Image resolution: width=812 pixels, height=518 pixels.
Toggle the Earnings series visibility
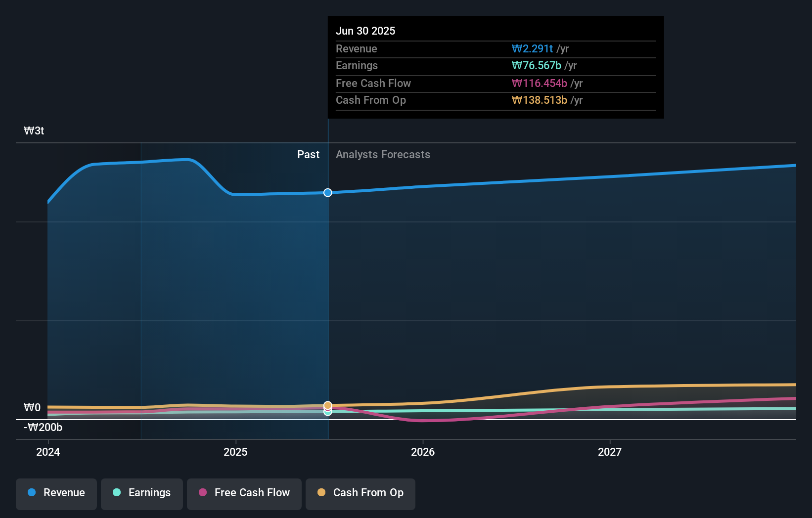pos(141,493)
